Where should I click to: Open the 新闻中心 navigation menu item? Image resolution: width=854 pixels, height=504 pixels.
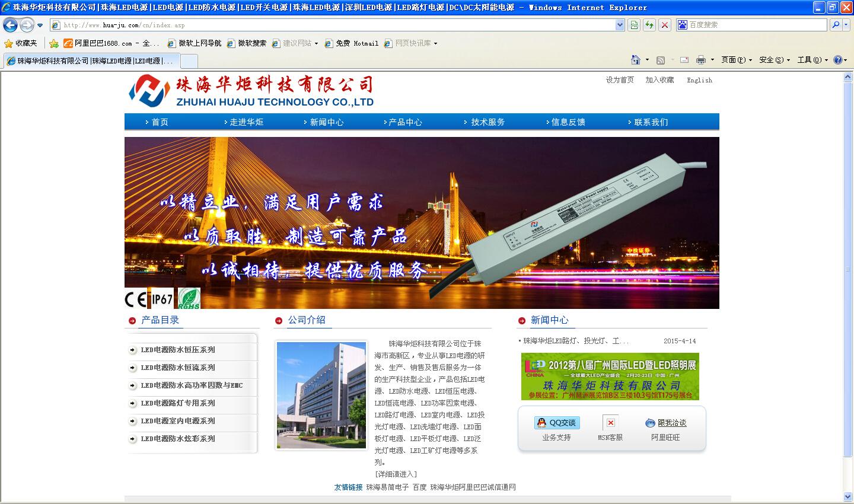click(x=327, y=122)
